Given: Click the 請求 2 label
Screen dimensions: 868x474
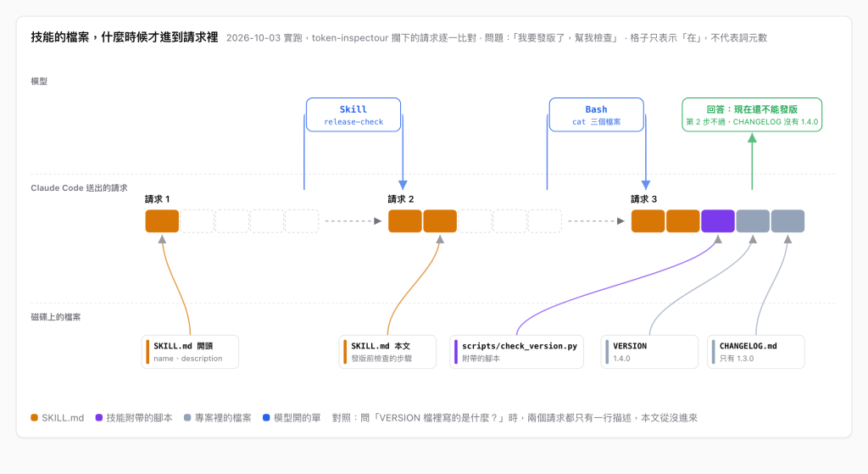Looking at the screenshot, I should click(401, 199).
